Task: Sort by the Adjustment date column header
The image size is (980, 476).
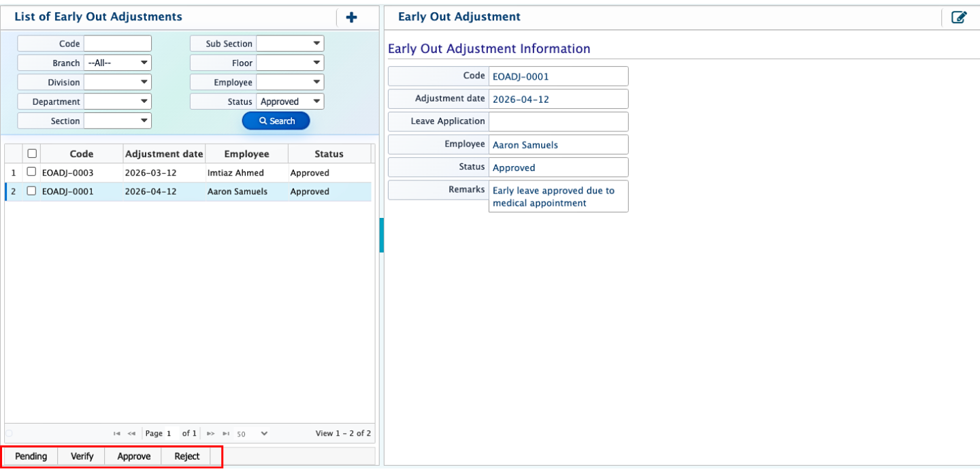Action: pyautogui.click(x=164, y=154)
